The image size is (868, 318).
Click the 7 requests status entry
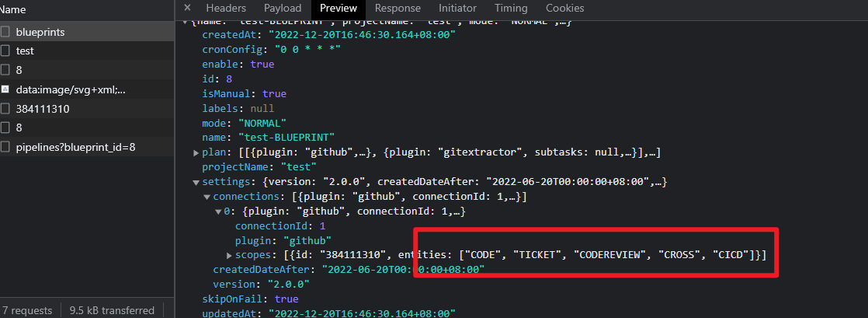point(28,311)
